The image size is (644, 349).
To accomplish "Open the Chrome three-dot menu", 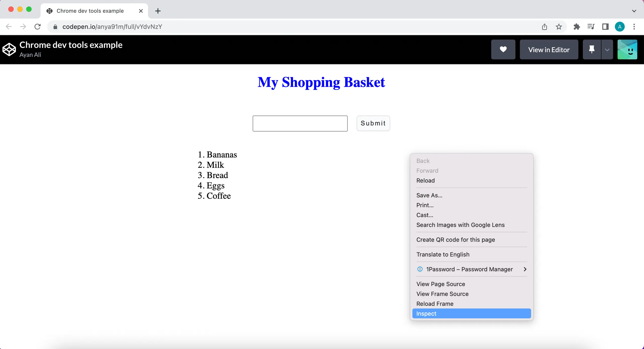I will (x=634, y=27).
